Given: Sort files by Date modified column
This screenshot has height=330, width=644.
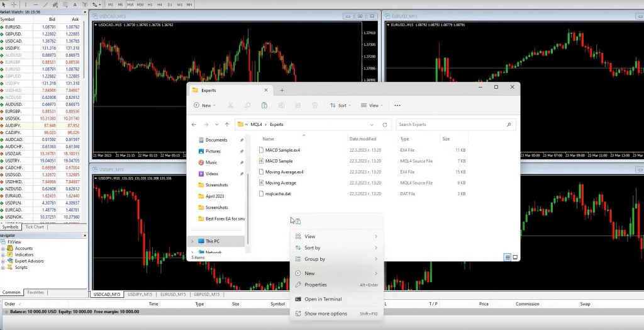Looking at the screenshot, I should [x=363, y=139].
